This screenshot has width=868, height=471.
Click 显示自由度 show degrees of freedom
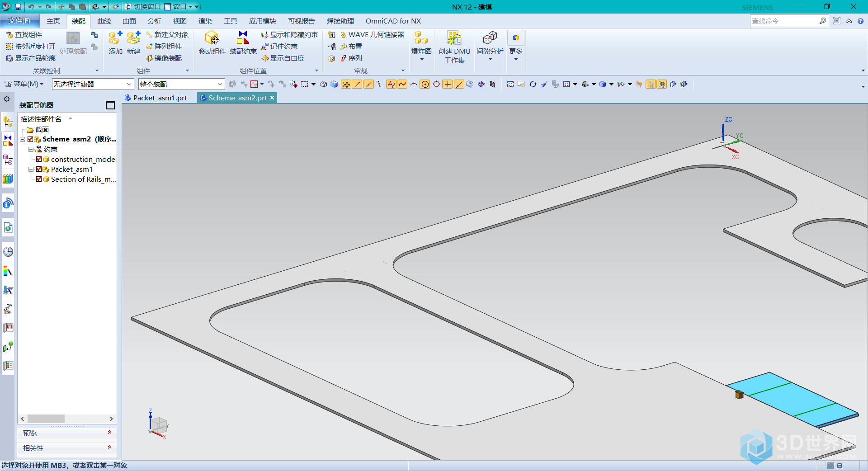click(283, 58)
